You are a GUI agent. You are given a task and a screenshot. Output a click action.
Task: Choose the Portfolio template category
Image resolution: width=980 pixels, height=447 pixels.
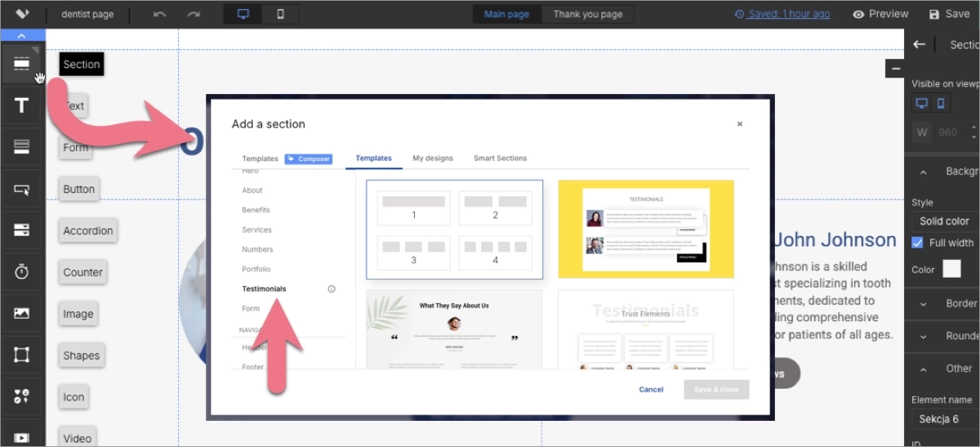[x=256, y=269]
